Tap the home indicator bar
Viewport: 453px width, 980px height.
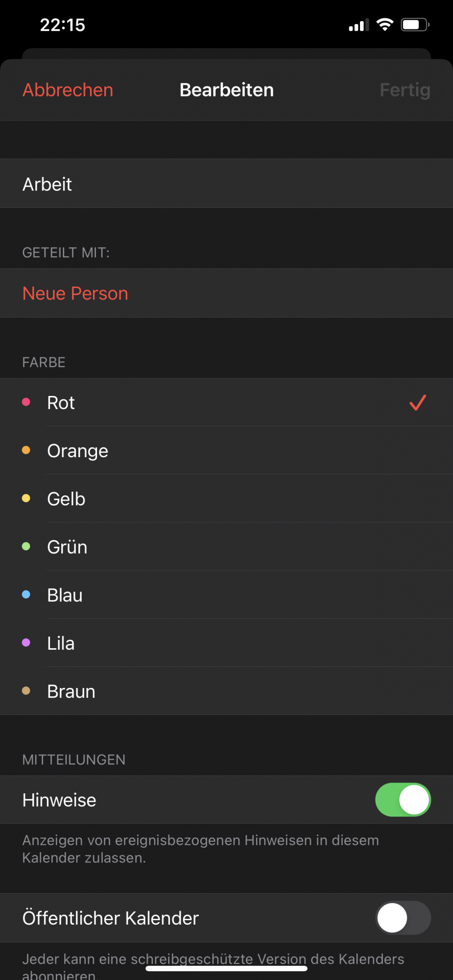pyautogui.click(x=226, y=968)
